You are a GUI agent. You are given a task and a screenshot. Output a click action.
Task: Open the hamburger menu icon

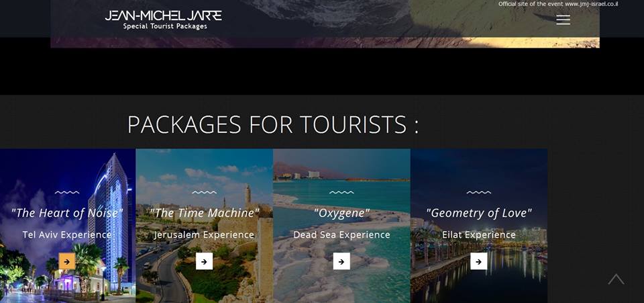coord(563,19)
